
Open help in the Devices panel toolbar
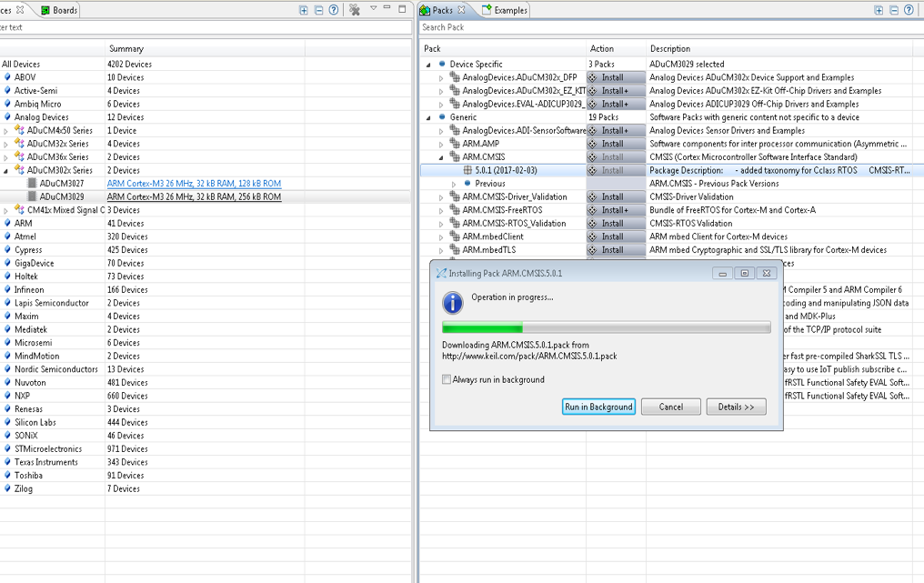pos(334,10)
